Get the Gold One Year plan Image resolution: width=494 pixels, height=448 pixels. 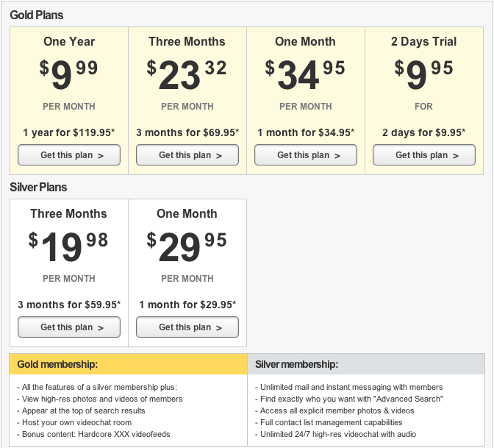coord(69,154)
